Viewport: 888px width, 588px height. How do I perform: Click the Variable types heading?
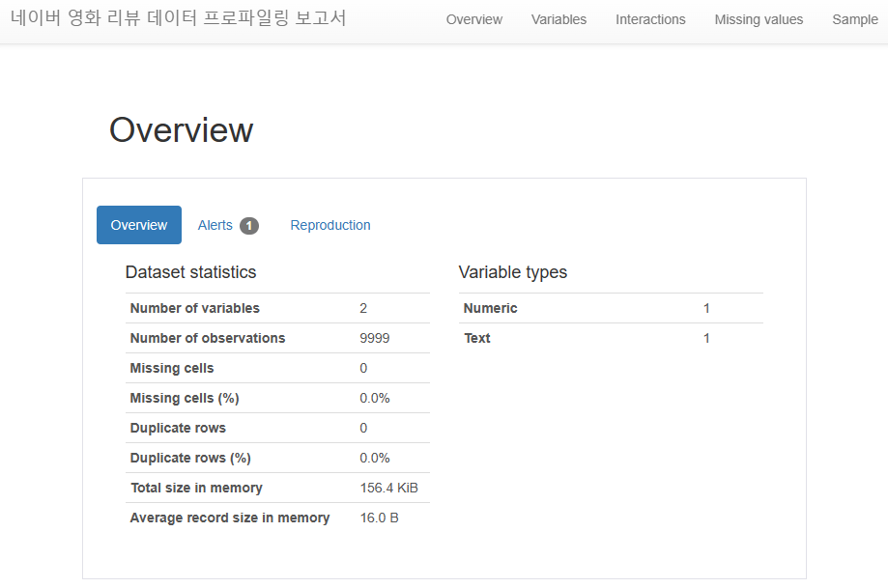click(x=512, y=272)
